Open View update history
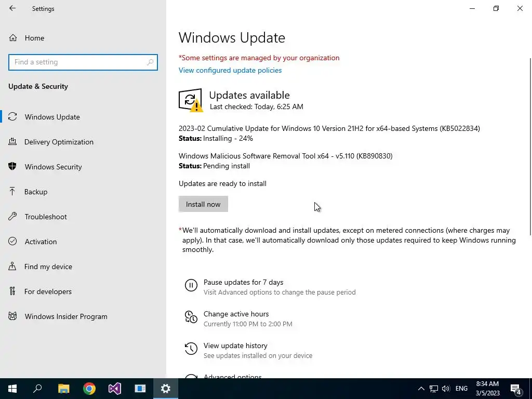532x399 pixels. click(x=235, y=345)
